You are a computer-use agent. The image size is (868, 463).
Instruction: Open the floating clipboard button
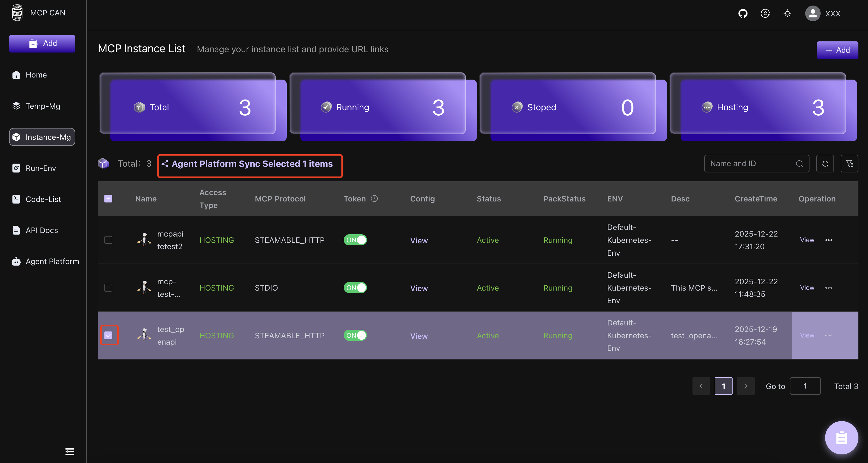pos(841,438)
